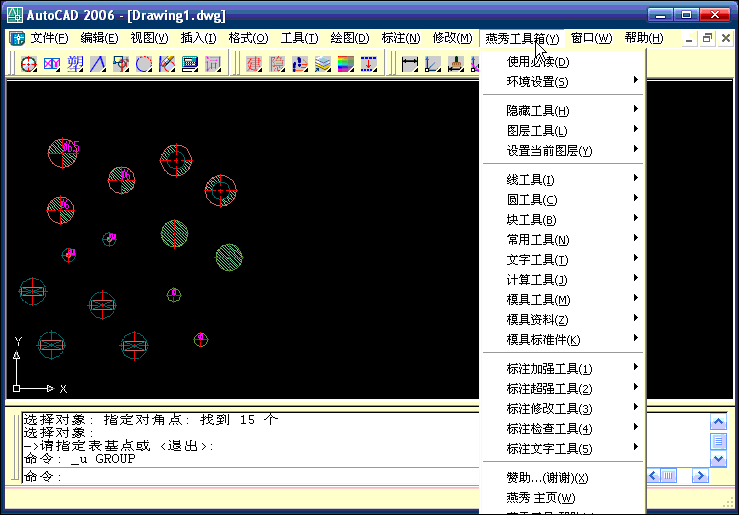
Task: Click the dimension brush stamp icon
Action: tap(455, 64)
